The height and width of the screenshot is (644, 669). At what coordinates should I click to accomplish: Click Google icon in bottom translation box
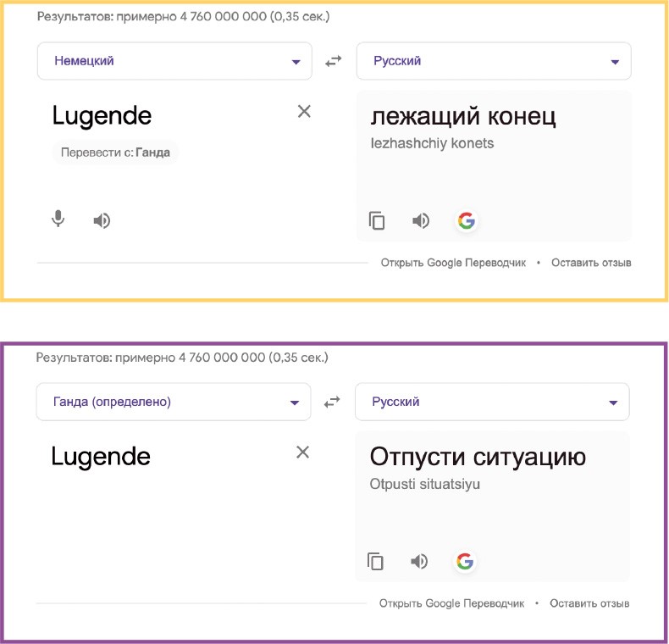[463, 561]
